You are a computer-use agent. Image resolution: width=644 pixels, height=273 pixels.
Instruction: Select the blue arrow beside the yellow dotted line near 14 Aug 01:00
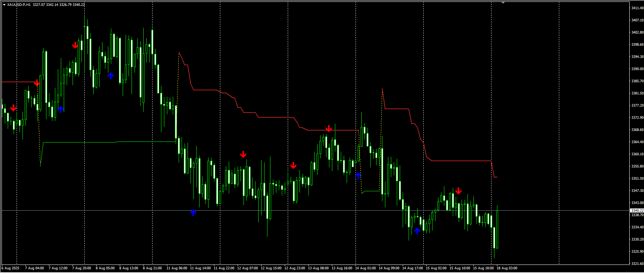(358, 176)
